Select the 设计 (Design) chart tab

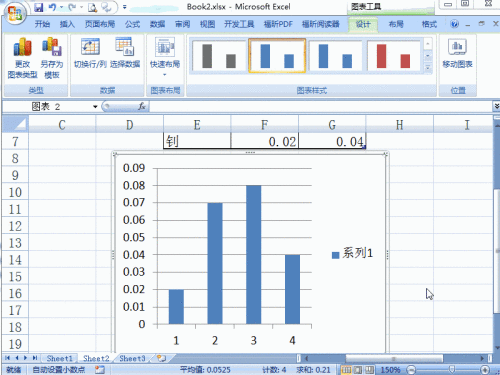[363, 24]
